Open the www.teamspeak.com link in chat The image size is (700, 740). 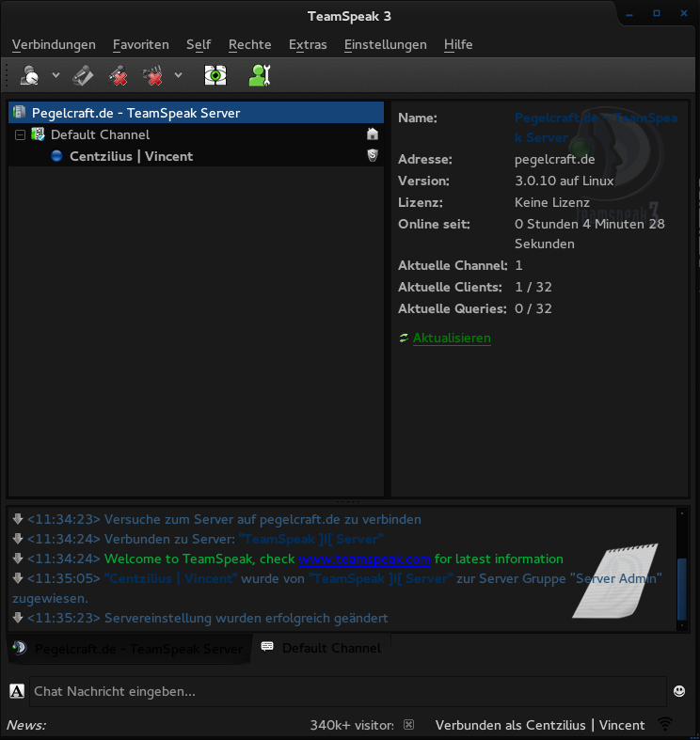[364, 559]
